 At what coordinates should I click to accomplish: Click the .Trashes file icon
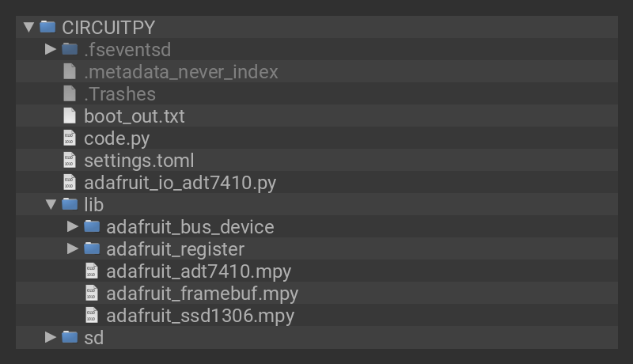[x=70, y=93]
